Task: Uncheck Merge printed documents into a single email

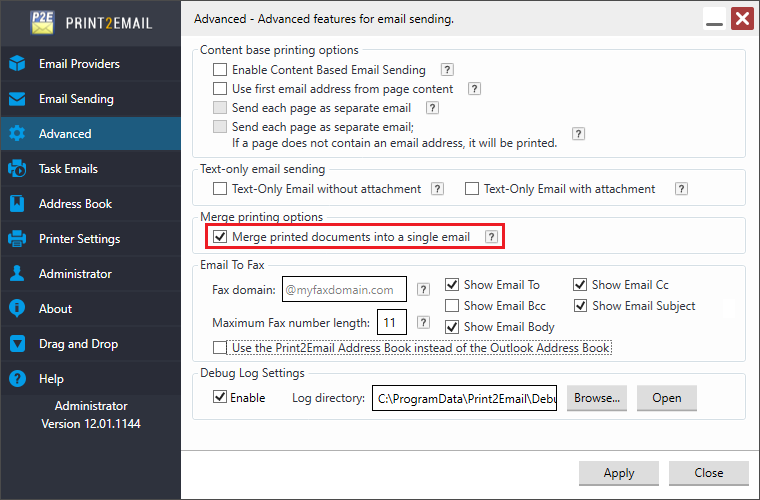Action: (220, 236)
